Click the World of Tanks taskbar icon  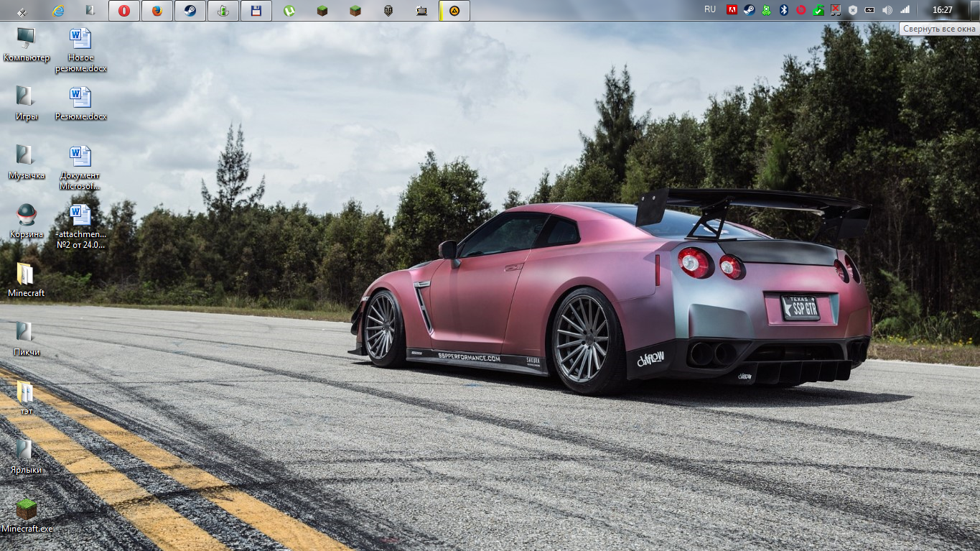coord(388,11)
